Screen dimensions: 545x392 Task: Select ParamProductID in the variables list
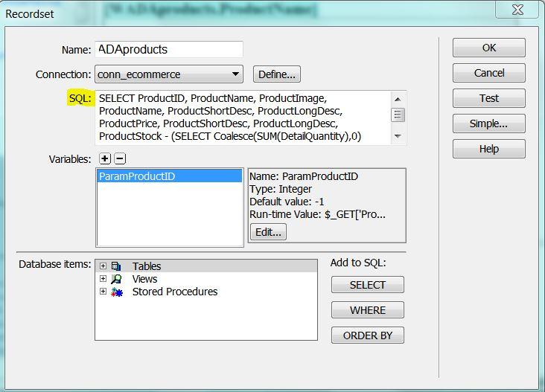click(x=169, y=176)
